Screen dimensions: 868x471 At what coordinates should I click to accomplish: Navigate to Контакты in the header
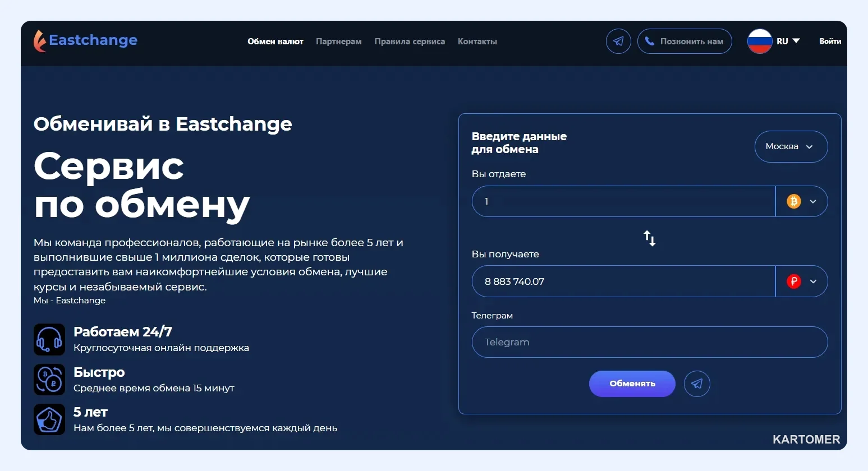[477, 41]
